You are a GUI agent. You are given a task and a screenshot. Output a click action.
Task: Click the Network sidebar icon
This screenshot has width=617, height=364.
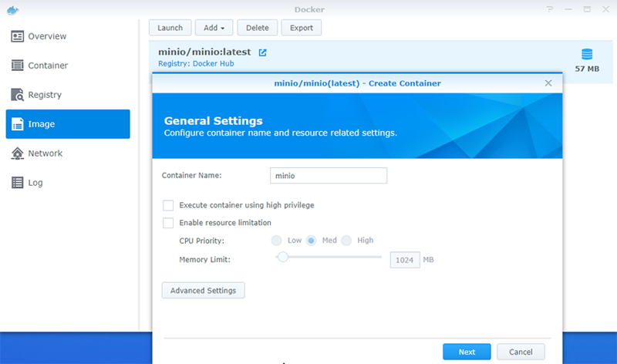pos(17,153)
